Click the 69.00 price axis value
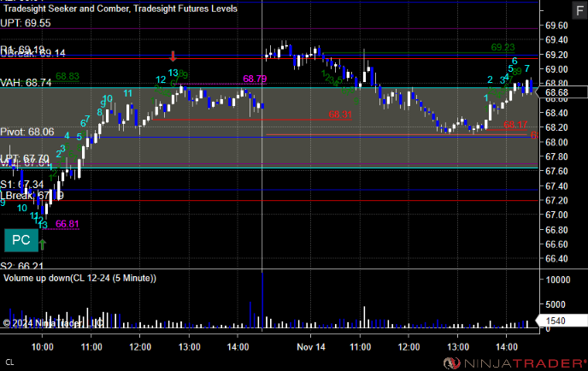The height and width of the screenshot is (371, 588). click(556, 69)
